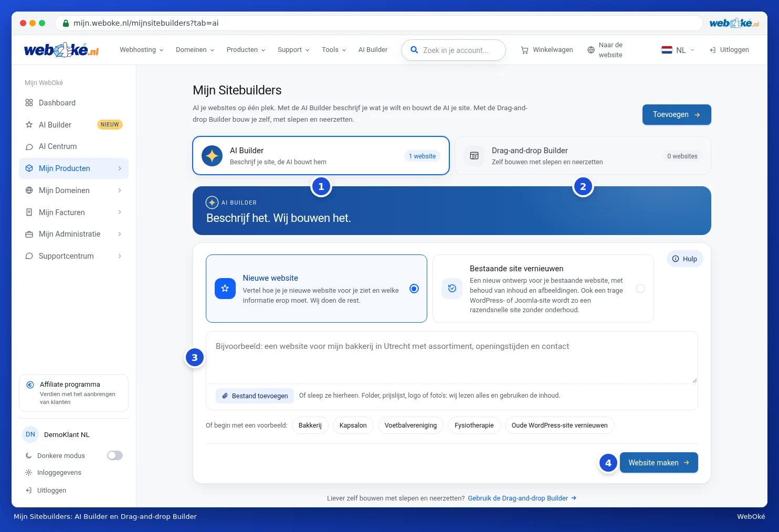Click the Mijn Domeinen globe icon
779x532 pixels.
[29, 190]
